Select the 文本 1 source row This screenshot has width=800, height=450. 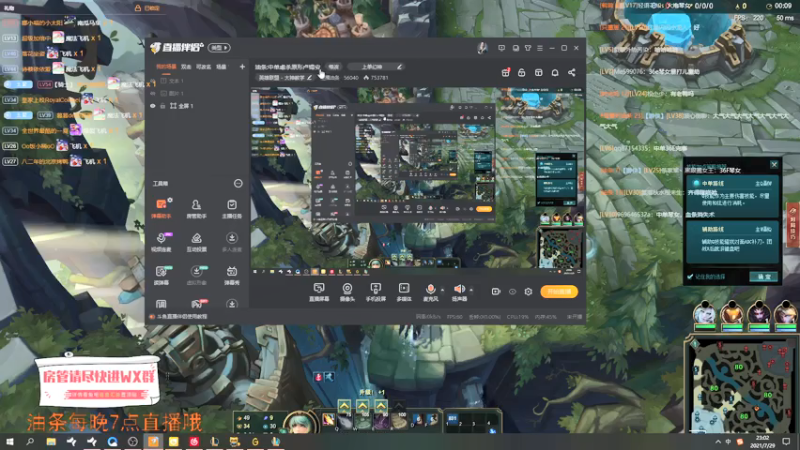click(x=195, y=81)
